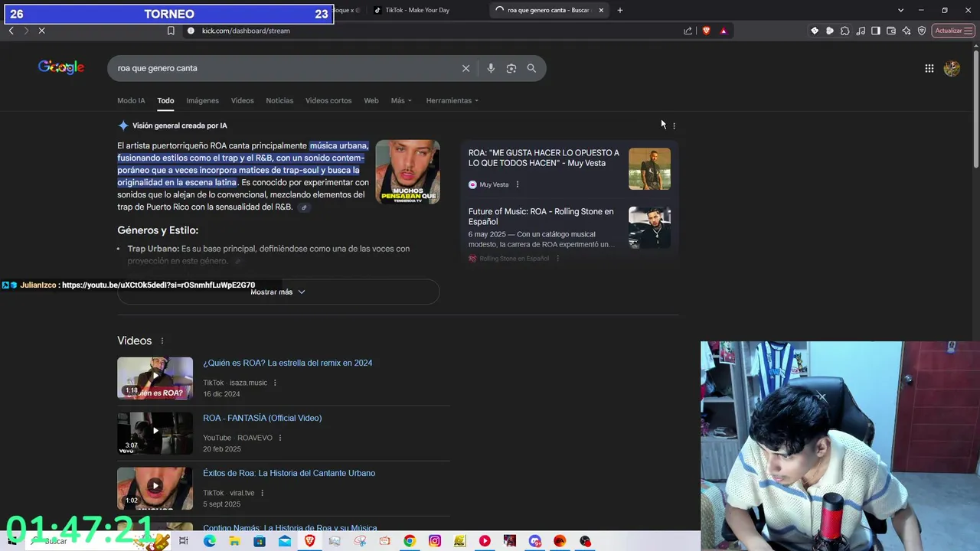Open the source link icon after R&B
980x551 pixels.
(304, 207)
